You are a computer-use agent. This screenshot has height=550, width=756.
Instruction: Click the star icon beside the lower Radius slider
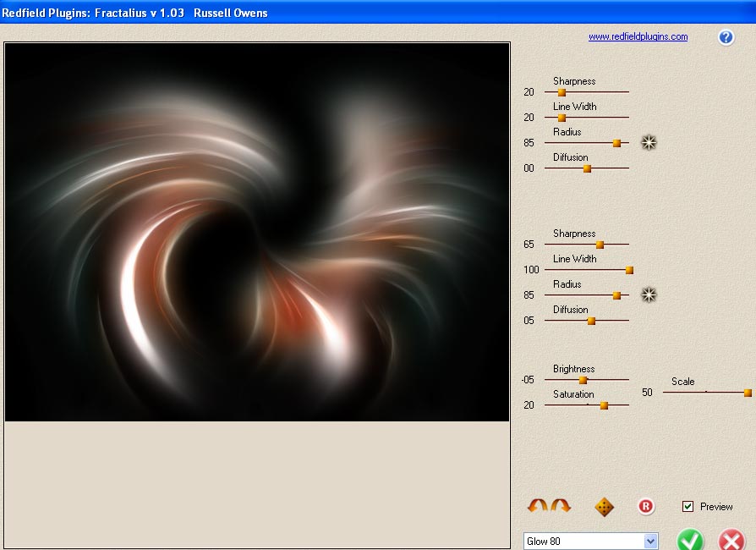(x=649, y=295)
